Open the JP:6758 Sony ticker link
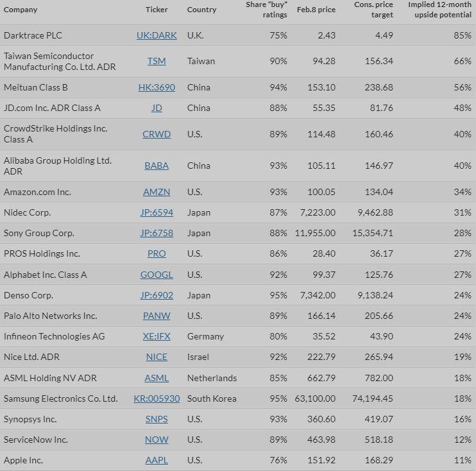Screen dimensions: 476x471 [157, 233]
